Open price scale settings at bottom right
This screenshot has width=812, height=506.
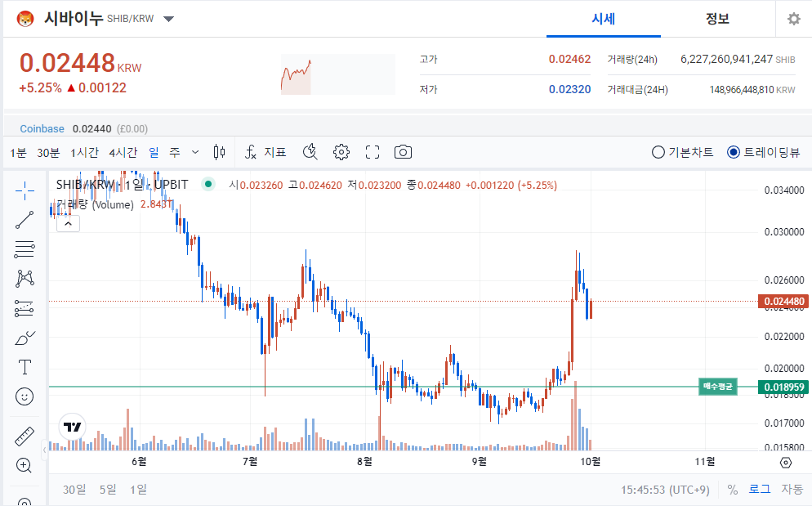tap(786, 463)
